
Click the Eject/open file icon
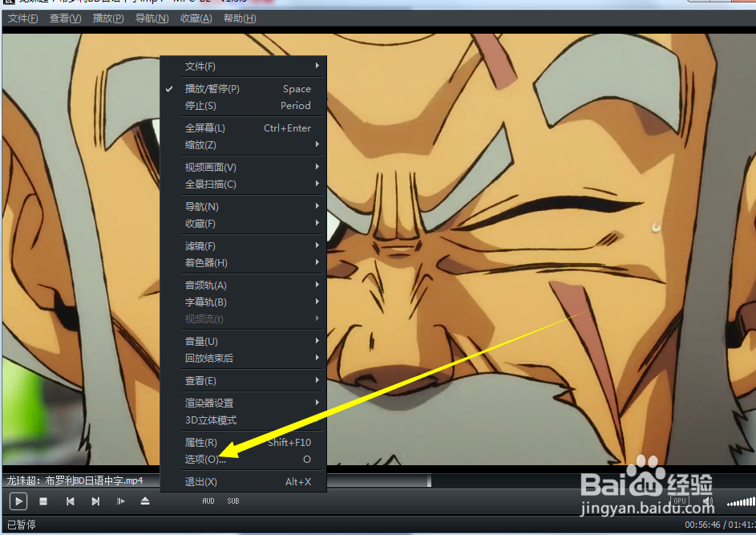pyautogui.click(x=145, y=501)
